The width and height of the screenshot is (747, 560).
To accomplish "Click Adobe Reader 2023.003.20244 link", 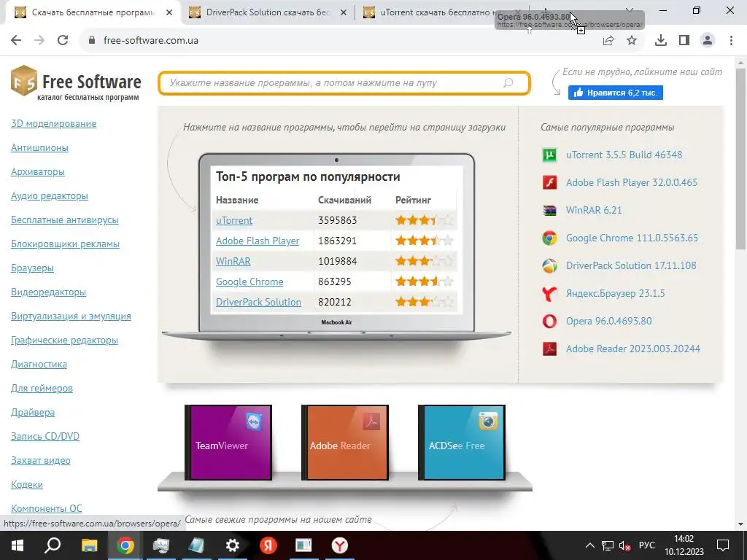I will tap(633, 349).
